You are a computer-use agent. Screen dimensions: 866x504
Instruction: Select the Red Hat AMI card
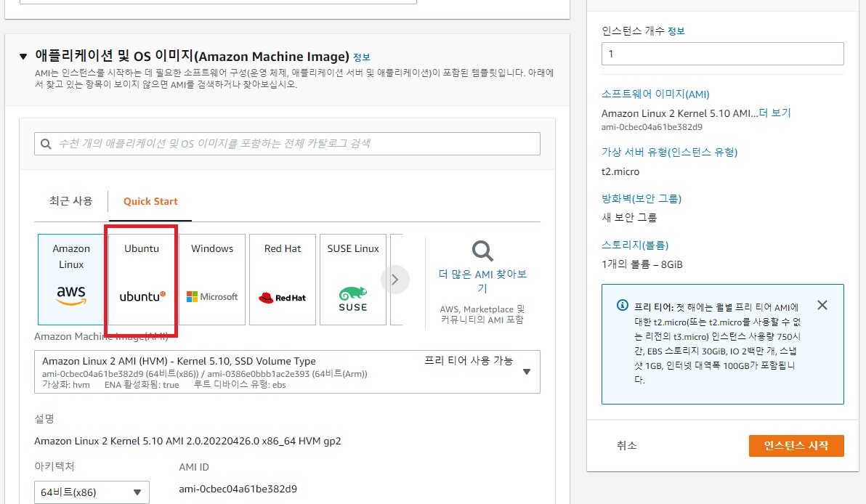click(x=282, y=280)
